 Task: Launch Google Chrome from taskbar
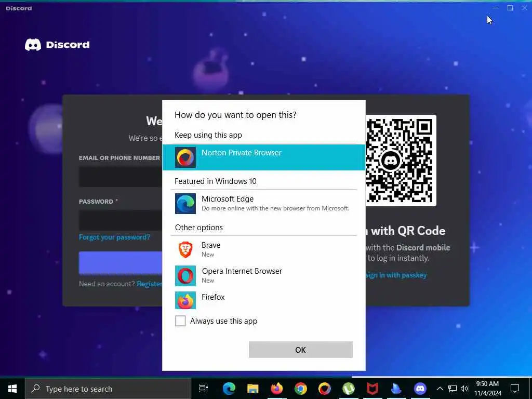pyautogui.click(x=301, y=389)
